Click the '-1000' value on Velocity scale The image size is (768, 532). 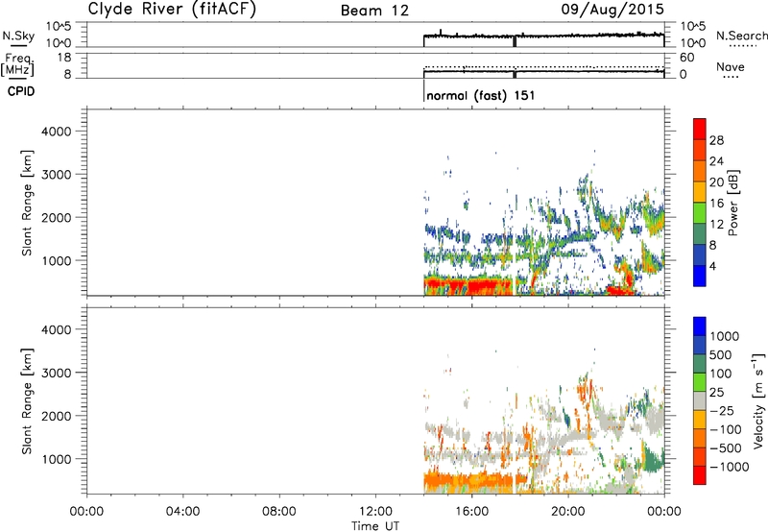(x=730, y=467)
